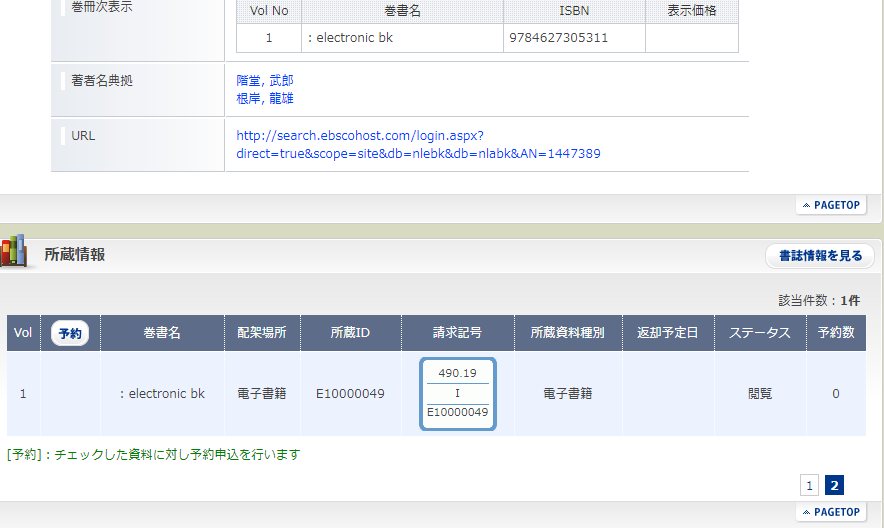Click the PAGETOP button above 所蔵情報 section
The width and height of the screenshot is (884, 528).
(831, 205)
